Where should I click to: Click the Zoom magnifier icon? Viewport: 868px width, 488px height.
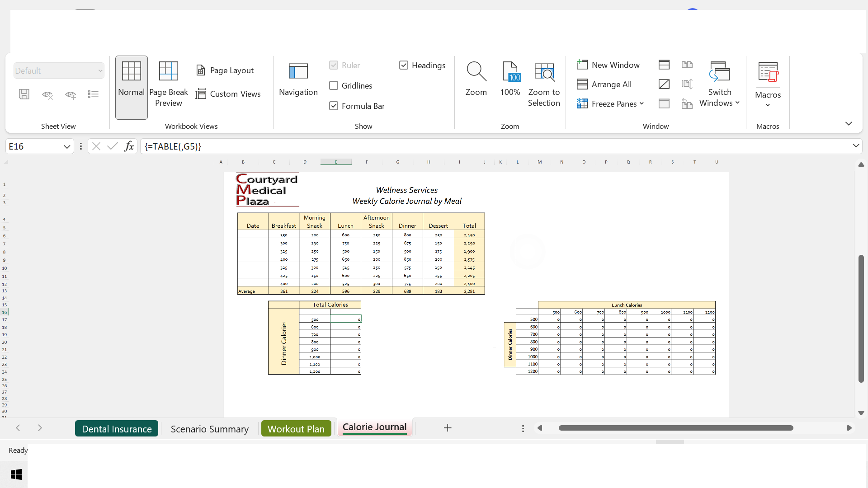click(x=476, y=72)
